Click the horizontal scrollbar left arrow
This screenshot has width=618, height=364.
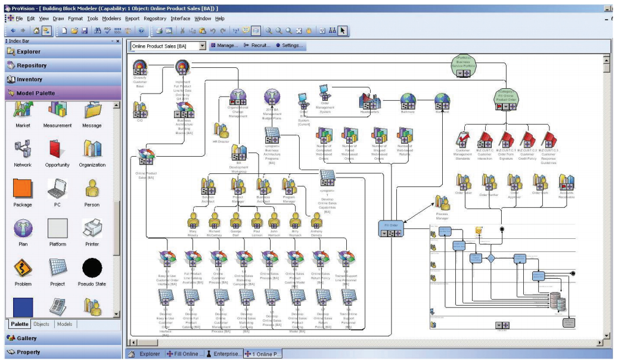pyautogui.click(x=132, y=342)
